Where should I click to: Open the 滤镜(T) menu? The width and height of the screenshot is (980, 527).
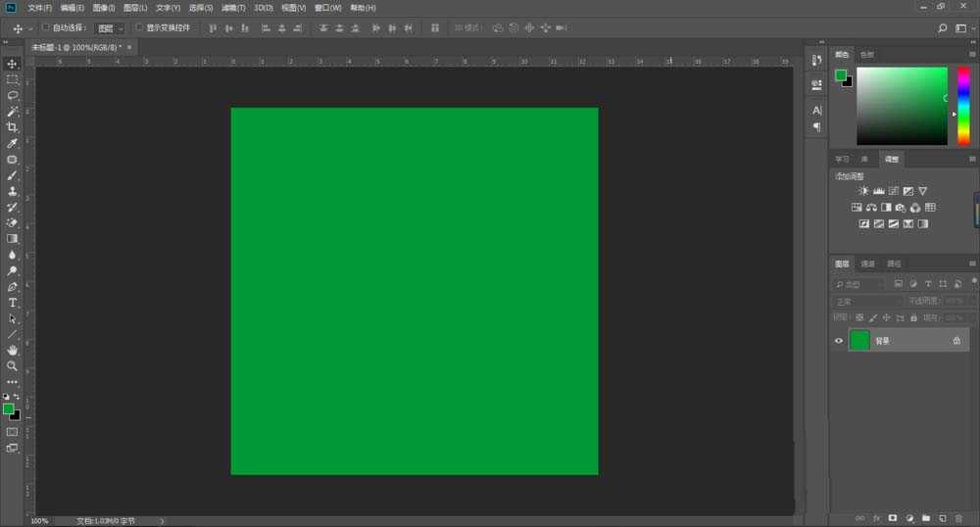point(232,8)
